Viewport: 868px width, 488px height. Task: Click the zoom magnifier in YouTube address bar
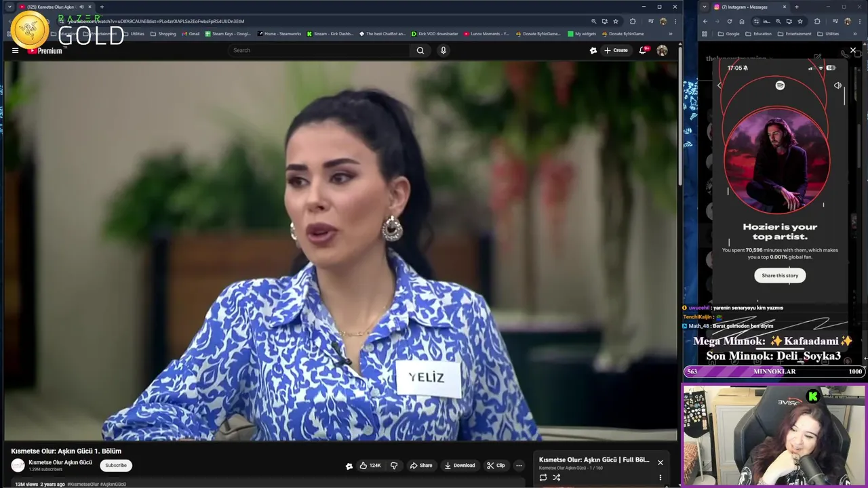(x=593, y=21)
